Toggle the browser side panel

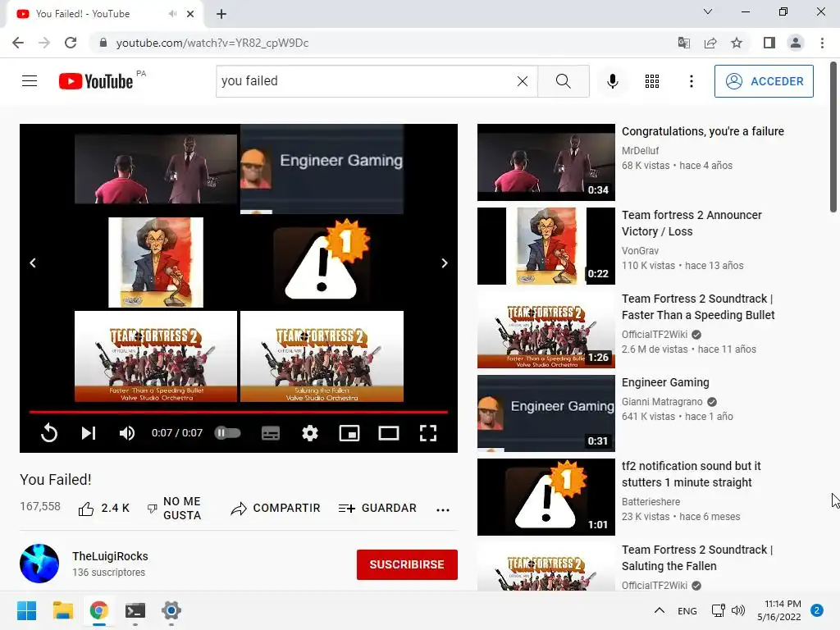[769, 43]
